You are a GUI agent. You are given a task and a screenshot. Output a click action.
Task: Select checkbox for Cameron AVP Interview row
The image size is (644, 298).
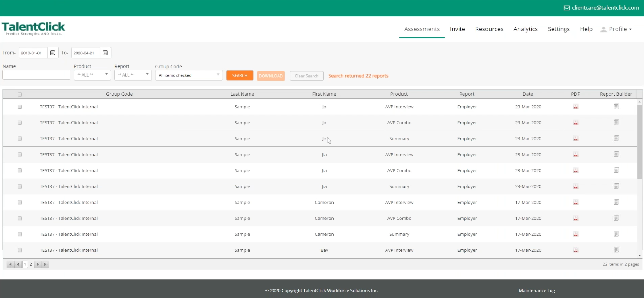point(20,202)
